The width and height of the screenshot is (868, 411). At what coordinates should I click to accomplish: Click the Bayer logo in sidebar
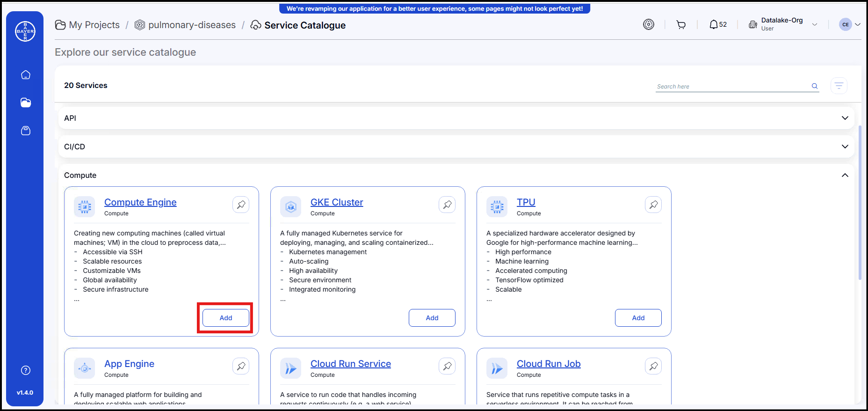(25, 31)
